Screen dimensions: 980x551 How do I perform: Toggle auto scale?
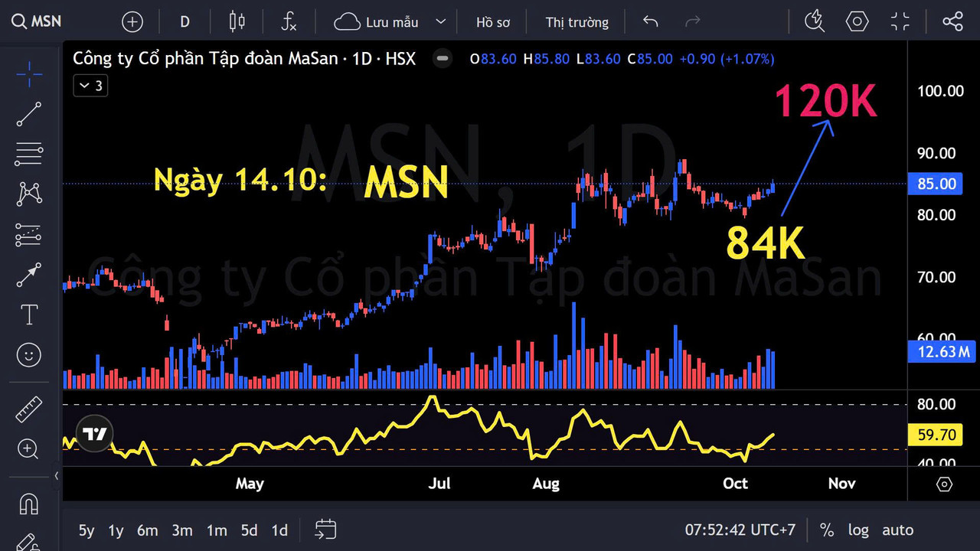[x=898, y=530]
